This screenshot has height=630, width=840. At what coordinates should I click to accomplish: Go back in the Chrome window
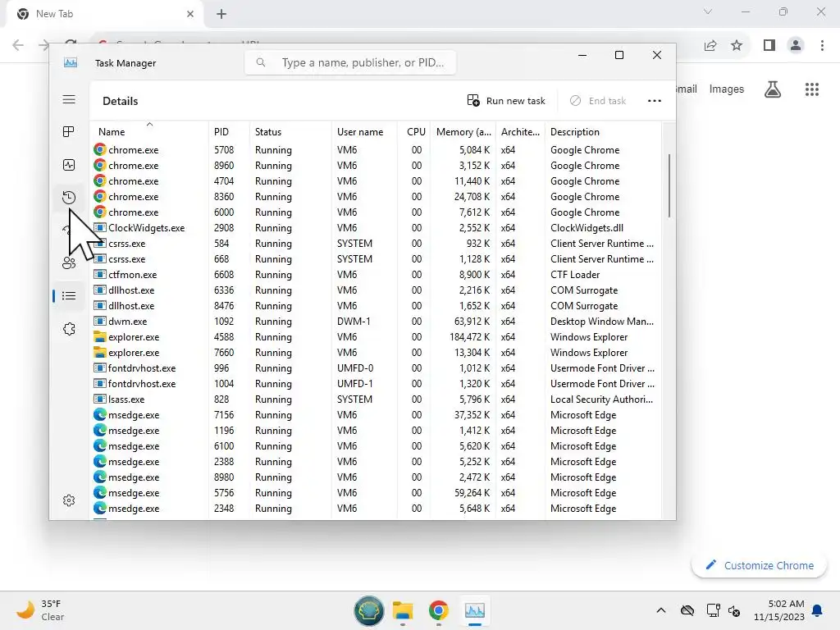tap(18, 45)
